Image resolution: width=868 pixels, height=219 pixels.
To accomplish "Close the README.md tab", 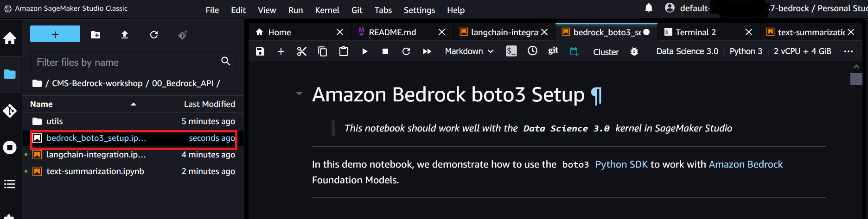I will pyautogui.click(x=442, y=32).
